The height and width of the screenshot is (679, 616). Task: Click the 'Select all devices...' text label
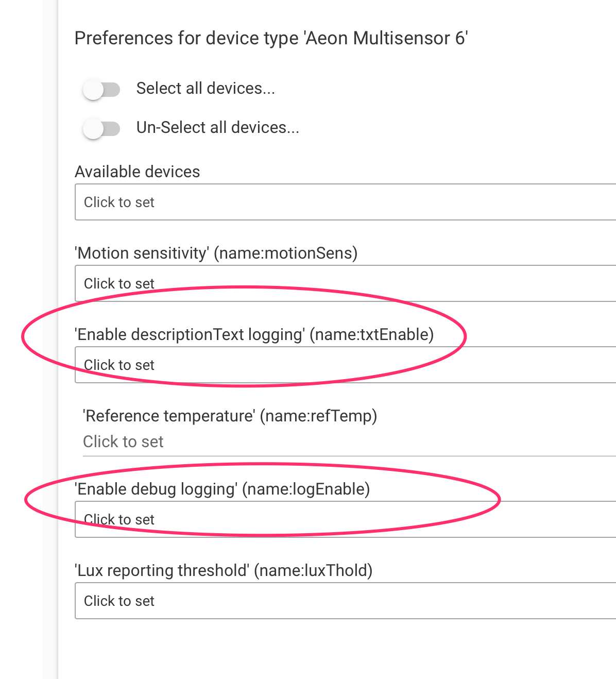206,88
